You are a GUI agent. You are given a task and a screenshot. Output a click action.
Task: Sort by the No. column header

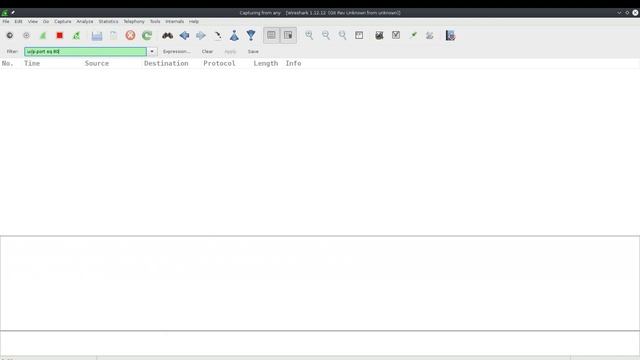click(7, 63)
